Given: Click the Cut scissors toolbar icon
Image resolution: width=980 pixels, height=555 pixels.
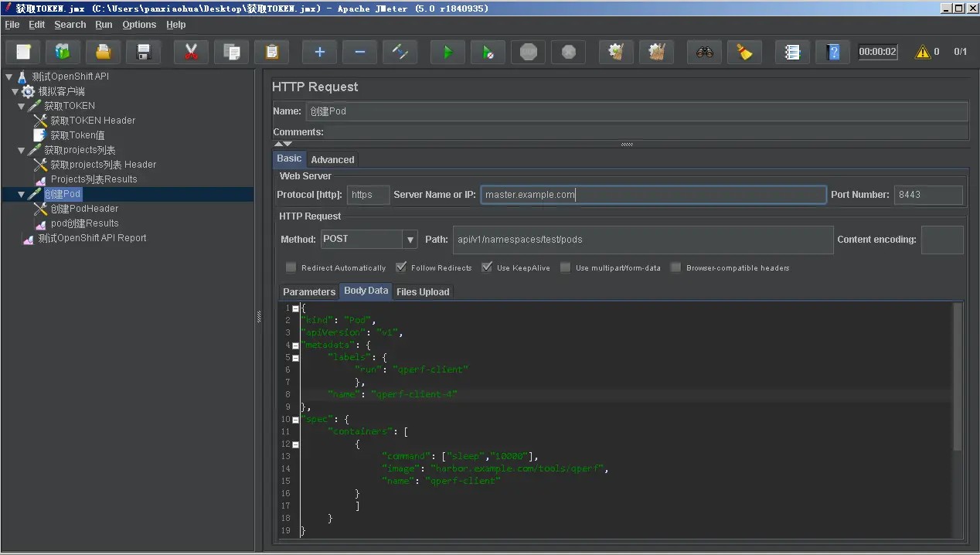Looking at the screenshot, I should (x=191, y=53).
